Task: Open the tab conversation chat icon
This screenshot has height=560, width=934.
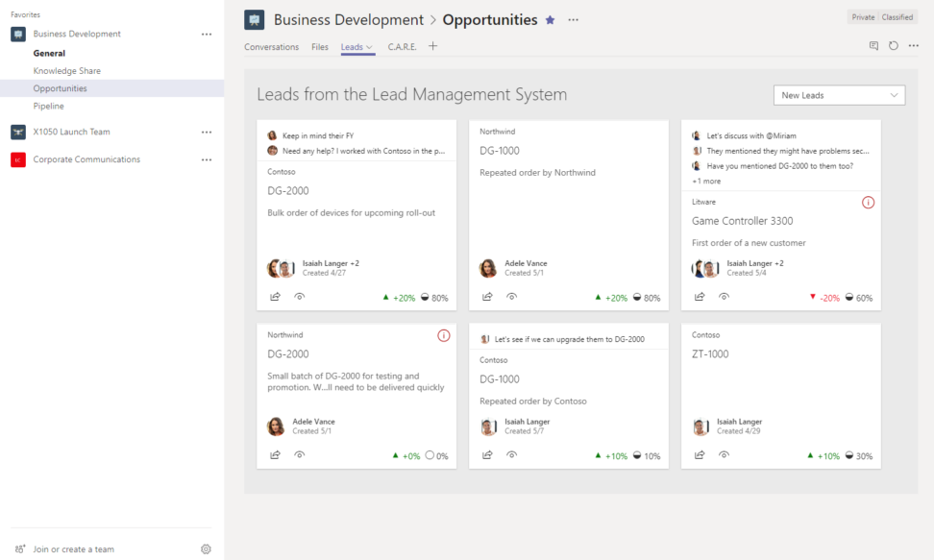Action: 873,46
